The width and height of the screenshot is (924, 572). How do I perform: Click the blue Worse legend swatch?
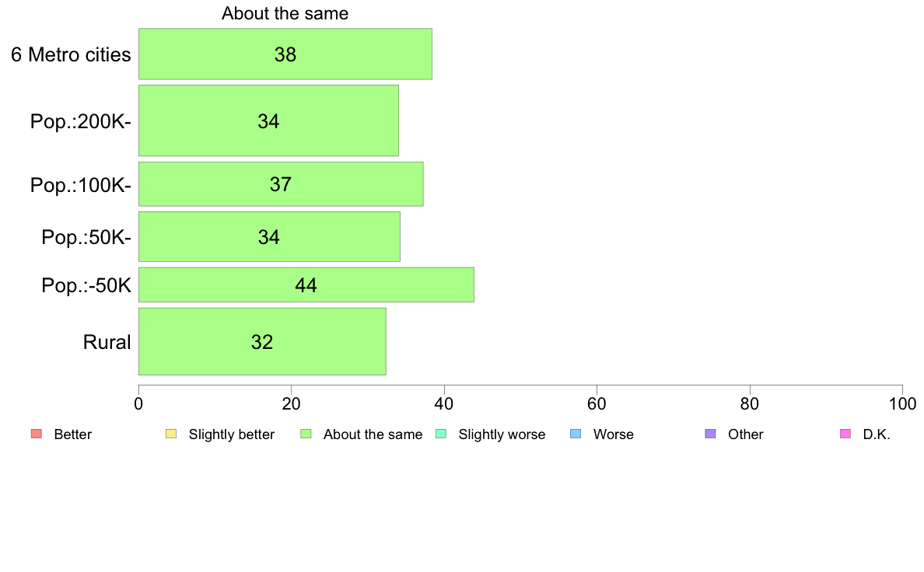pos(576,434)
